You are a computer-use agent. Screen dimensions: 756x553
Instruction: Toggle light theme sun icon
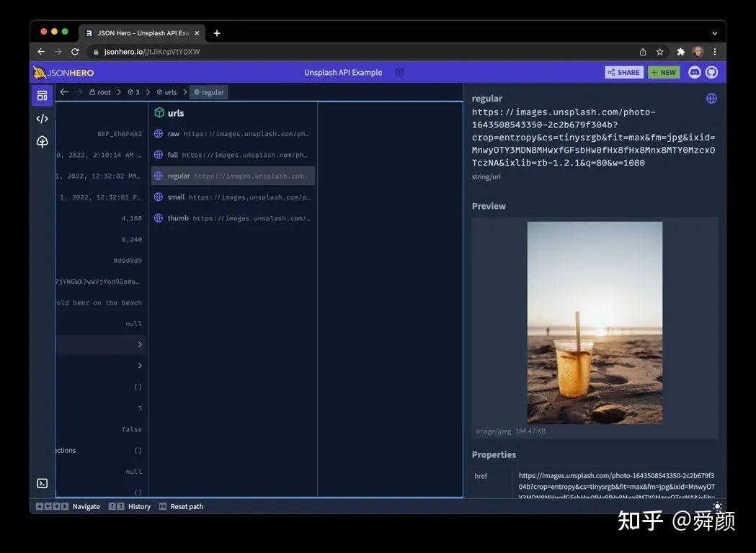click(x=717, y=505)
